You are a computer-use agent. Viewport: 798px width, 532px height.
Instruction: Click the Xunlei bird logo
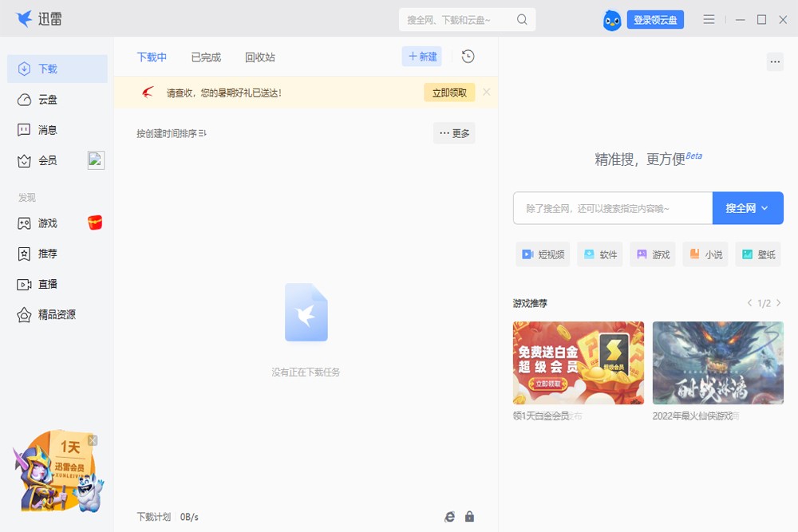point(23,19)
